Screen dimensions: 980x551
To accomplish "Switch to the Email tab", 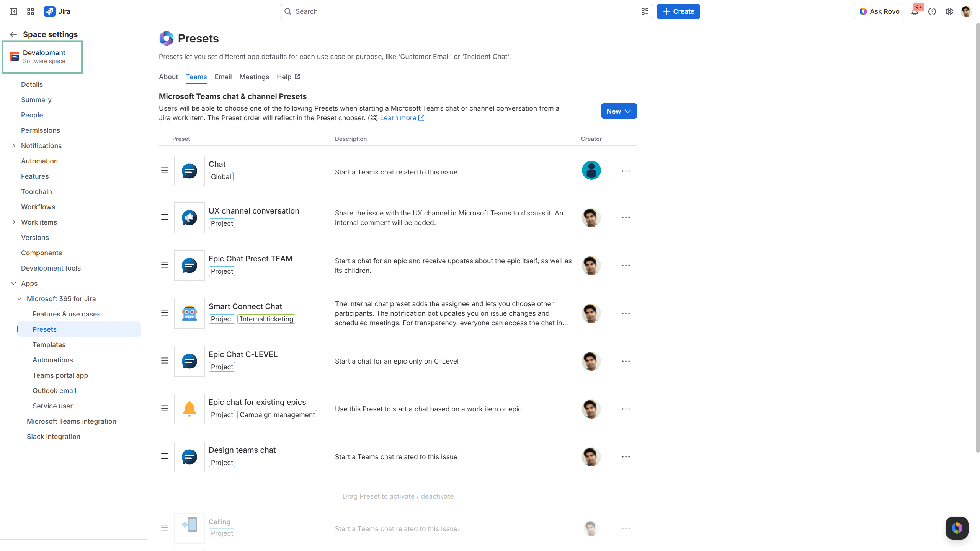I will (x=223, y=77).
